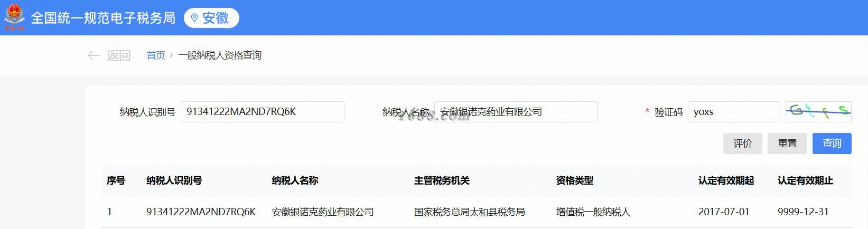Focus the 验证码 input field

click(x=734, y=112)
